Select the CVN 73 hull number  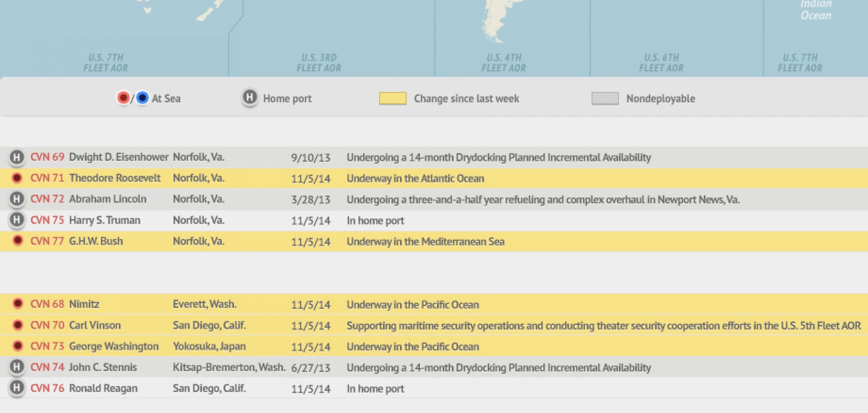[x=47, y=346]
